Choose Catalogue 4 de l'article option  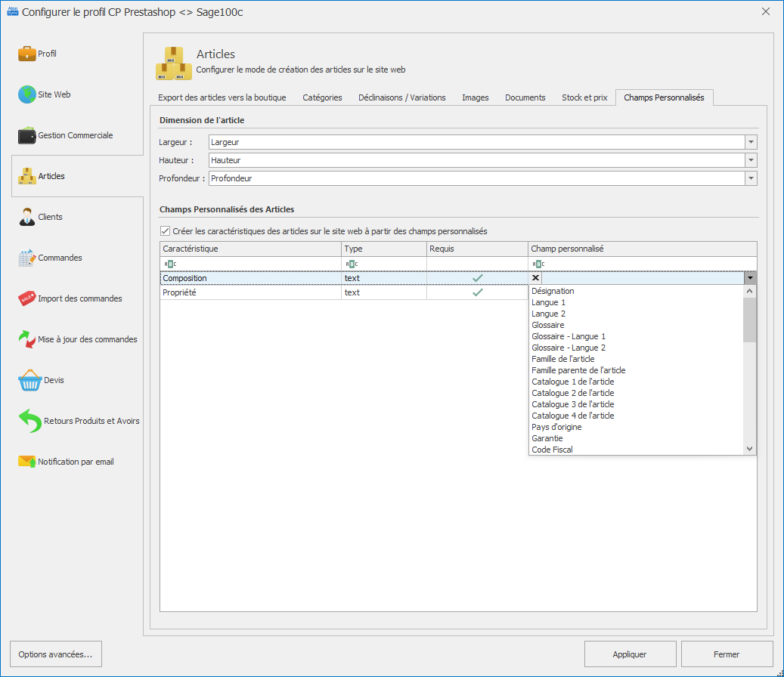tap(636, 416)
